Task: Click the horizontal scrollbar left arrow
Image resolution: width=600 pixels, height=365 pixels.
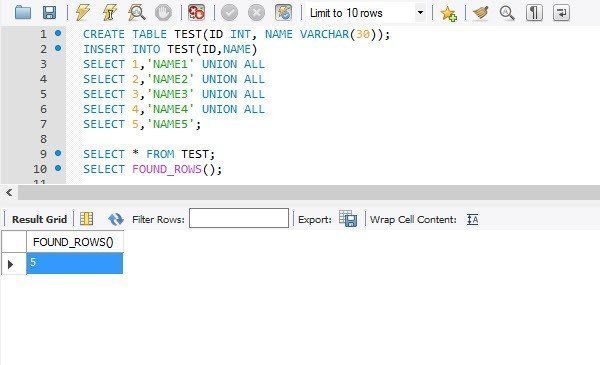Action: click(9, 192)
